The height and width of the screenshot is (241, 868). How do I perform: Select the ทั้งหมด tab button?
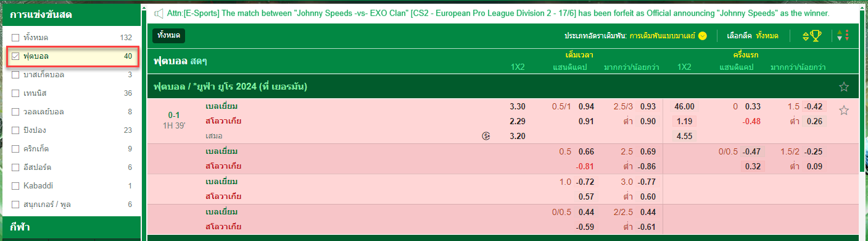168,36
